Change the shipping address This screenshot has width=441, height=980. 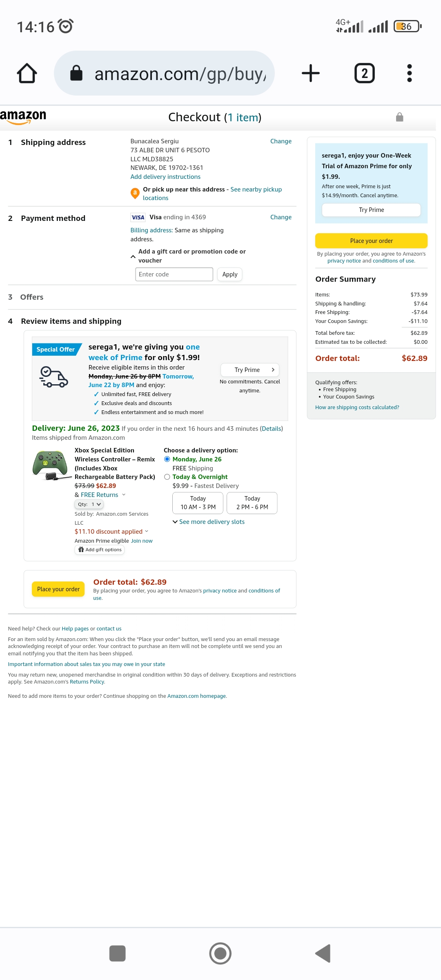pyautogui.click(x=281, y=141)
